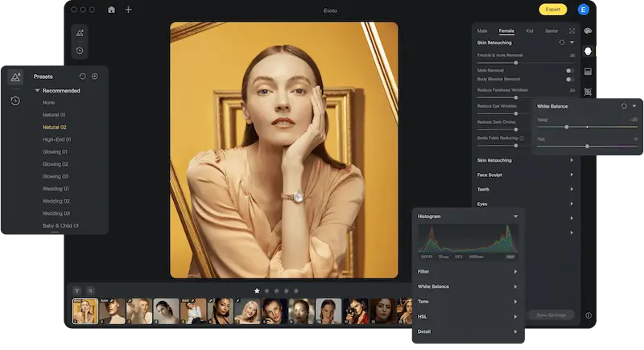Image resolution: width=644 pixels, height=350 pixels.
Task: Open the color palette panel icon
Action: click(588, 31)
